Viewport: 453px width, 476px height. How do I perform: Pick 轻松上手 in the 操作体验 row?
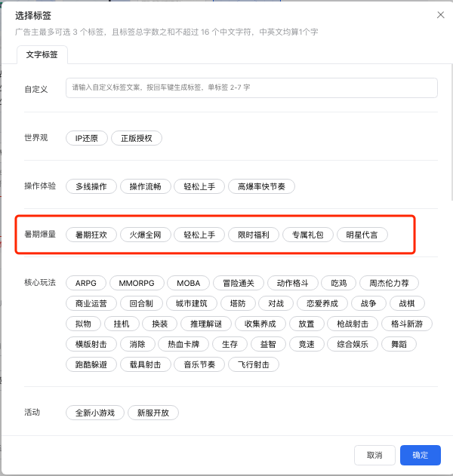[199, 186]
